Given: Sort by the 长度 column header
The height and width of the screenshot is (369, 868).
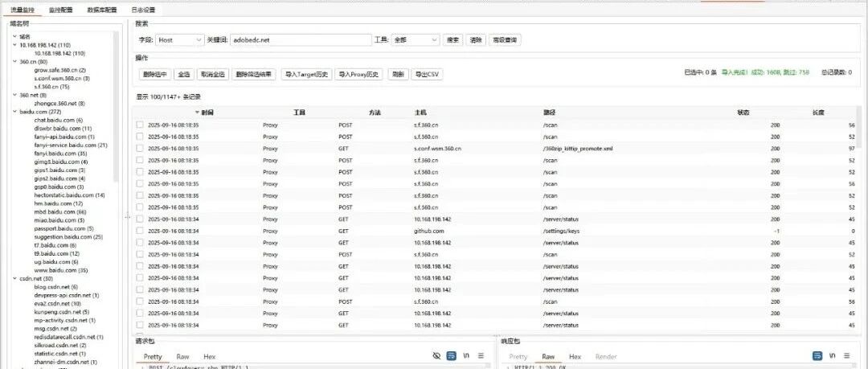Looking at the screenshot, I should [817, 113].
